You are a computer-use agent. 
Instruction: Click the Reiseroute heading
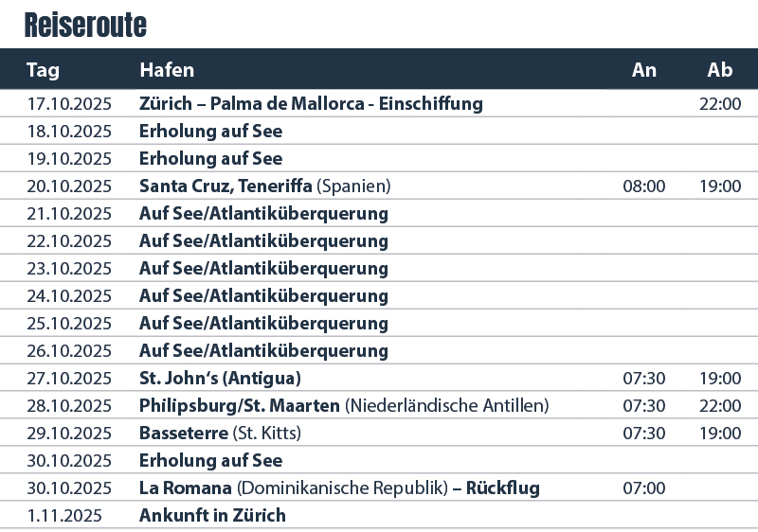pos(85,26)
